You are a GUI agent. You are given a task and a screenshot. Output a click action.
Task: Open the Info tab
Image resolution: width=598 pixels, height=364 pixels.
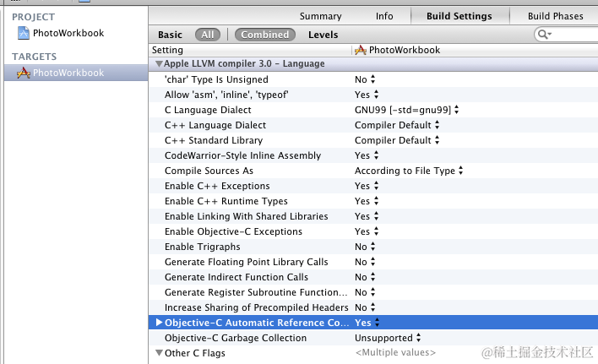point(384,16)
